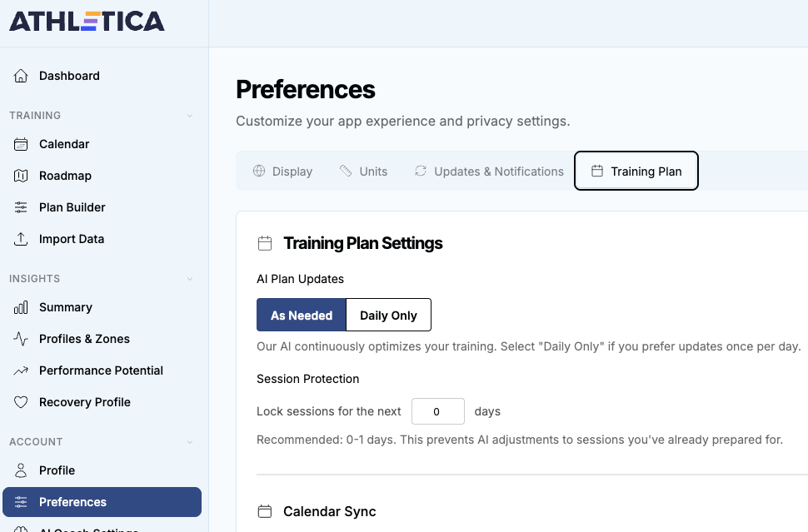Open the Profile account page
This screenshot has width=808, height=532.
tap(57, 470)
